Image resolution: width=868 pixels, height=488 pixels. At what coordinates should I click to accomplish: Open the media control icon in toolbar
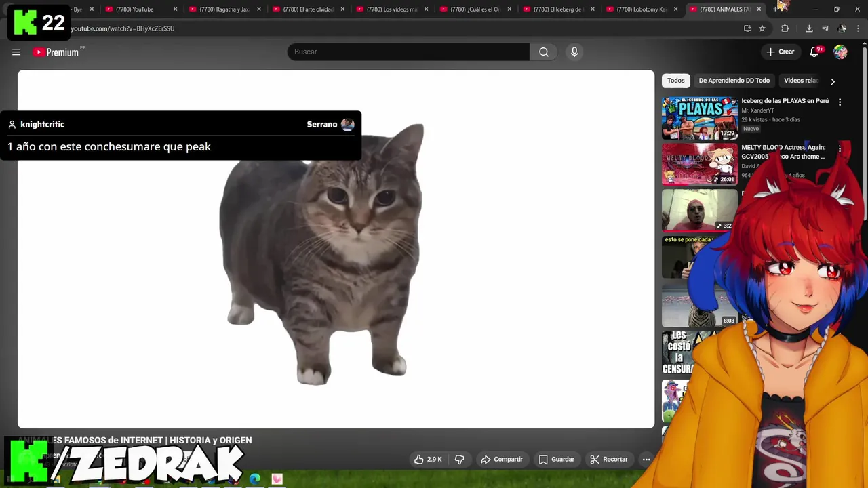(825, 28)
